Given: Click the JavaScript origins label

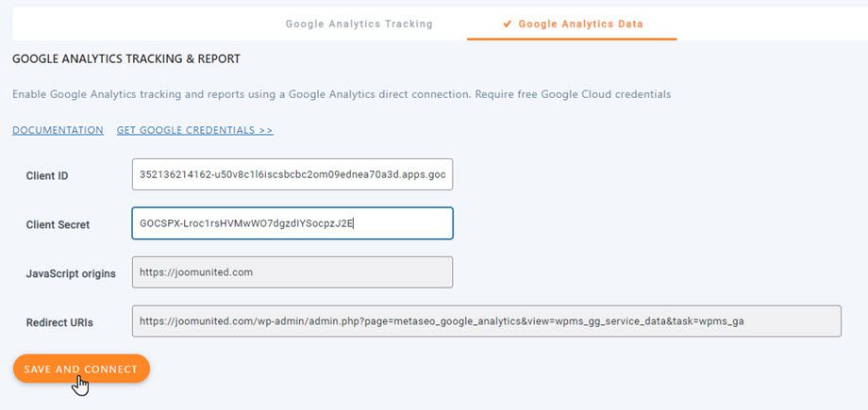Looking at the screenshot, I should [x=71, y=273].
